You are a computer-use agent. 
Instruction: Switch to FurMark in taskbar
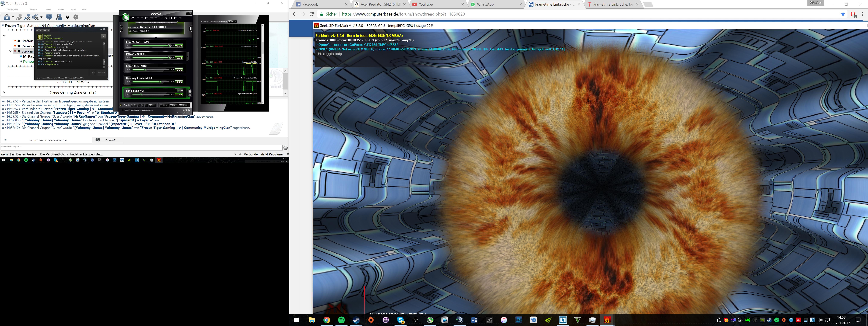point(607,320)
